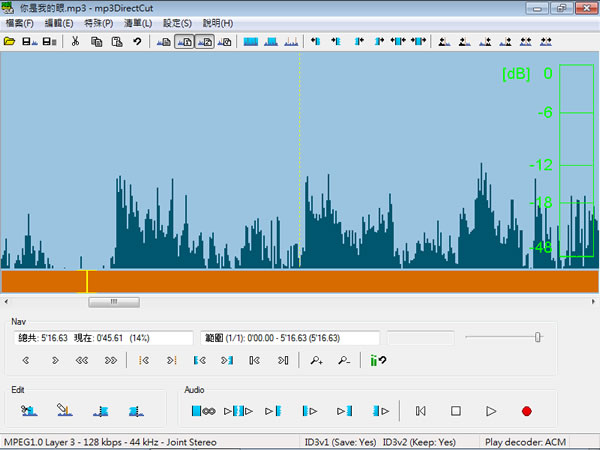Click the horizontal scrollbar thumb under waveform
Viewport: 600px width, 450px height.
[114, 302]
